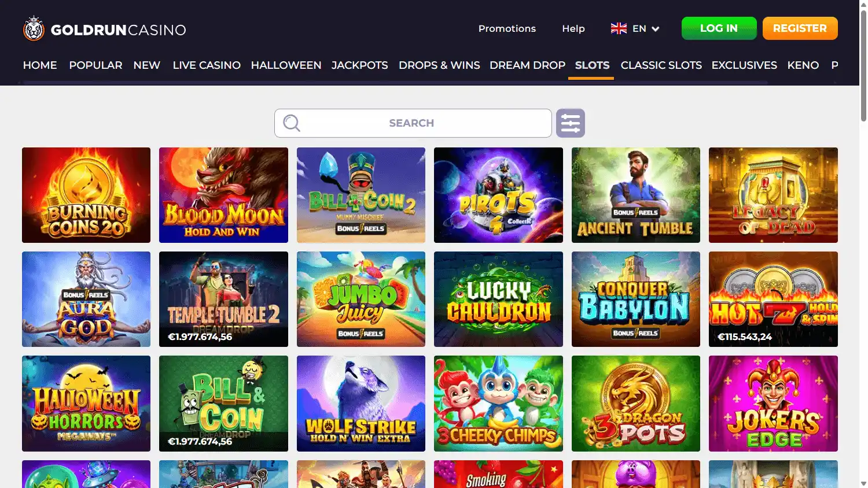
Task: Launch the Legacy of Dead slot
Action: click(x=773, y=195)
